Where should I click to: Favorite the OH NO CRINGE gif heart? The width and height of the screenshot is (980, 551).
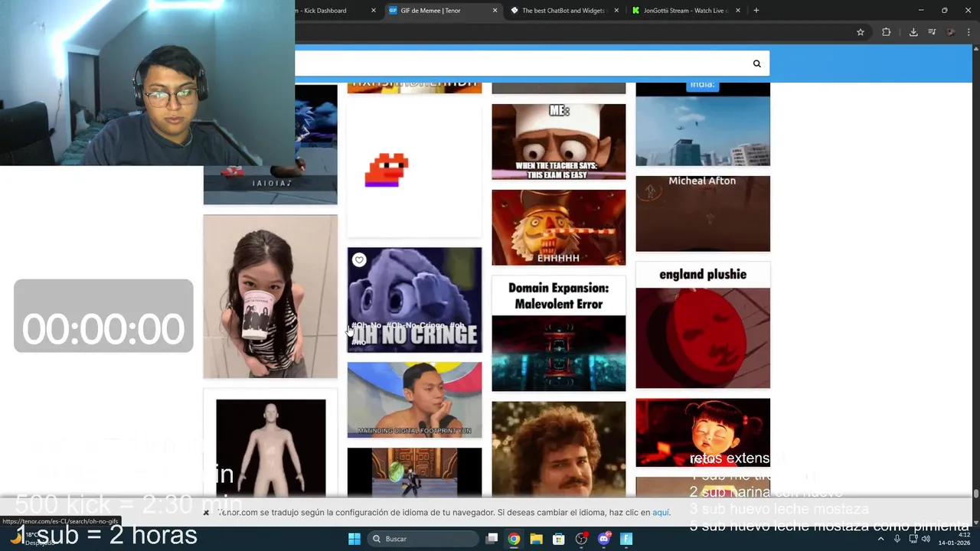359,260
